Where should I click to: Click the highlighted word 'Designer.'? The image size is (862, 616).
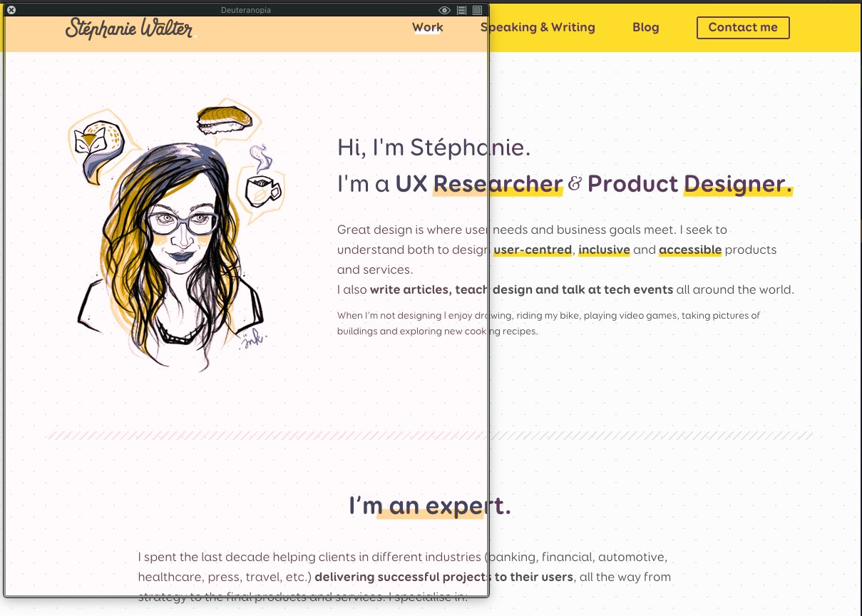738,184
